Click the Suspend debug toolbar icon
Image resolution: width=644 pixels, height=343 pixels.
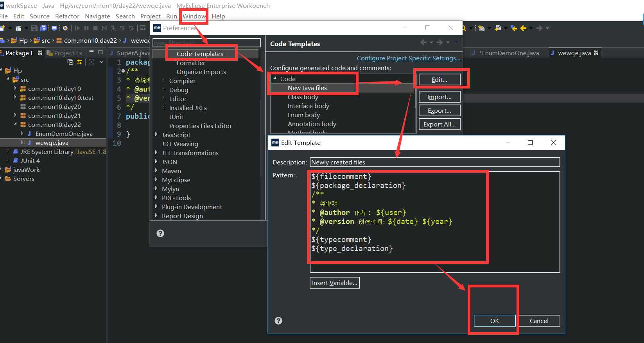point(86,28)
